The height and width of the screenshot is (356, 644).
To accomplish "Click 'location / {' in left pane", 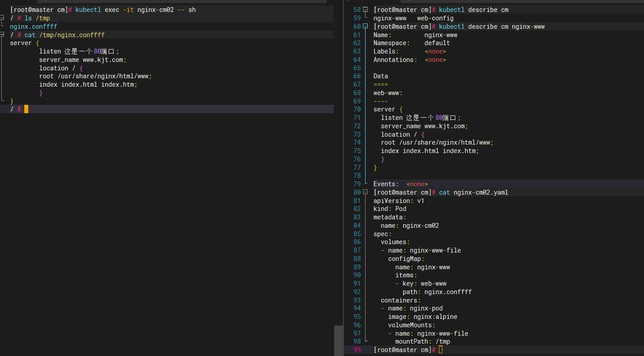I will click(61, 68).
